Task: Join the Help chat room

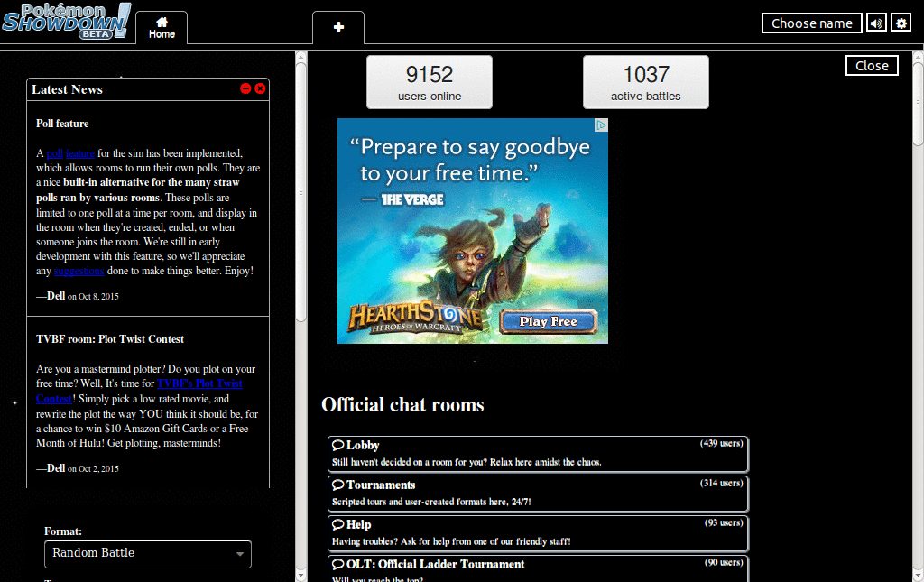Action: coord(538,533)
